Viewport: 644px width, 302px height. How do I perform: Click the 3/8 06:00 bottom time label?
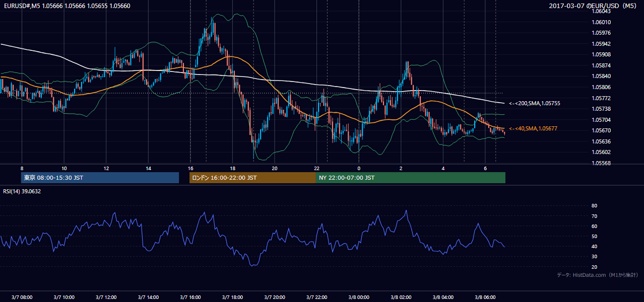(x=485, y=297)
